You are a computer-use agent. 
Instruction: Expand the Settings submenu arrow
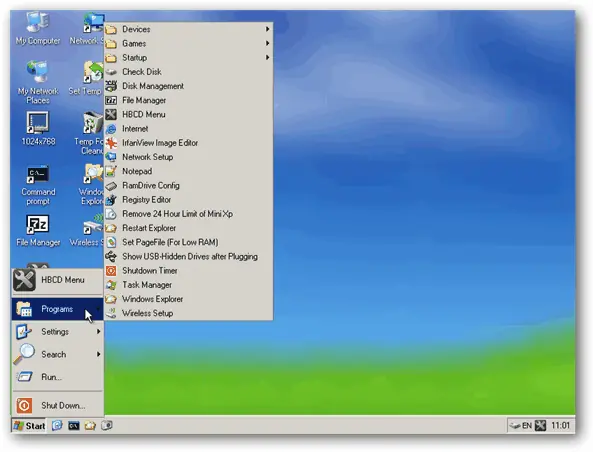coord(98,332)
